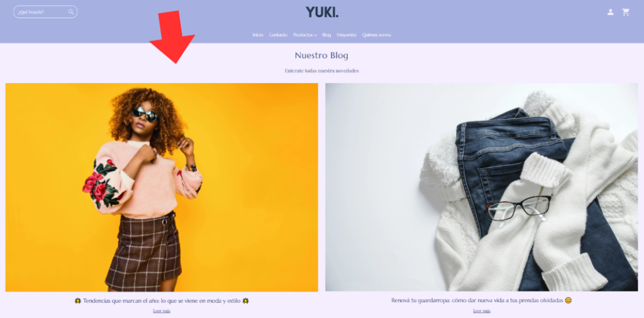Open the Mayorista page link
644x318 pixels.
tap(347, 35)
